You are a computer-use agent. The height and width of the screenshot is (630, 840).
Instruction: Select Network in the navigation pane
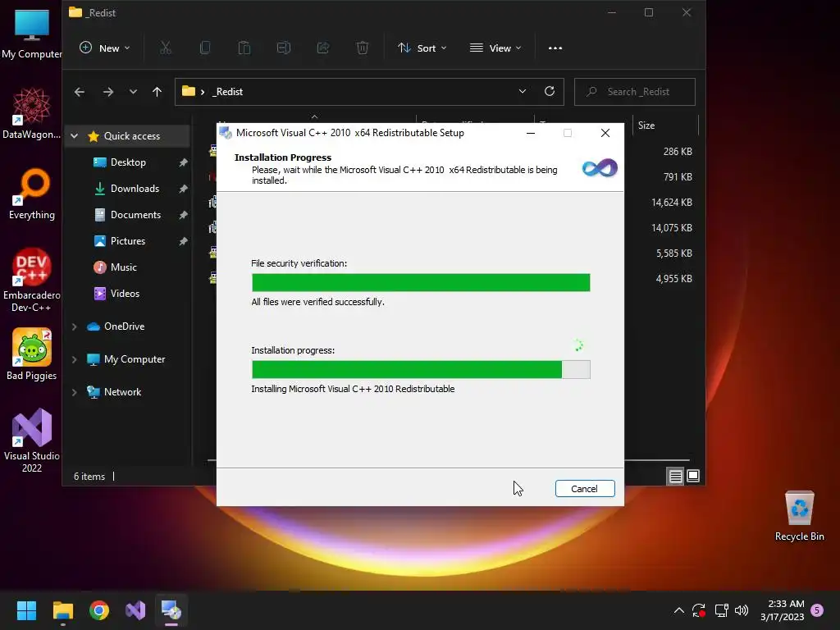123,392
